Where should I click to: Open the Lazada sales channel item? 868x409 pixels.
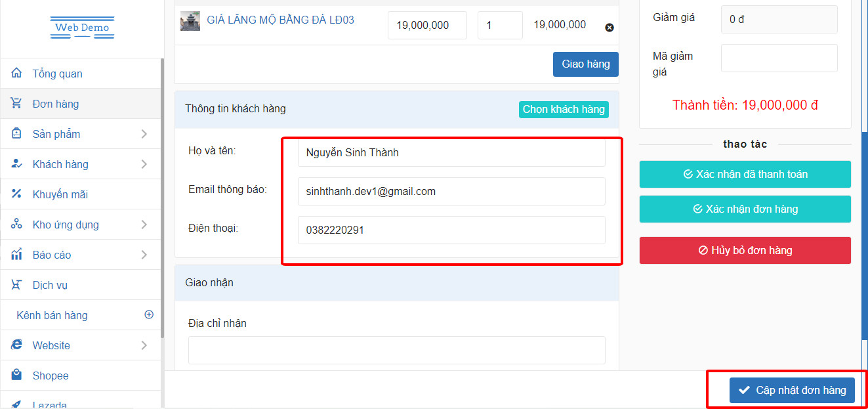tap(50, 404)
